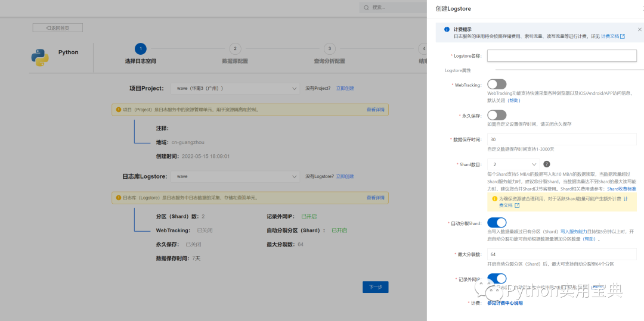Screen dimensions: 644x321
Task: Click the billing notice info icon
Action: click(x=447, y=30)
